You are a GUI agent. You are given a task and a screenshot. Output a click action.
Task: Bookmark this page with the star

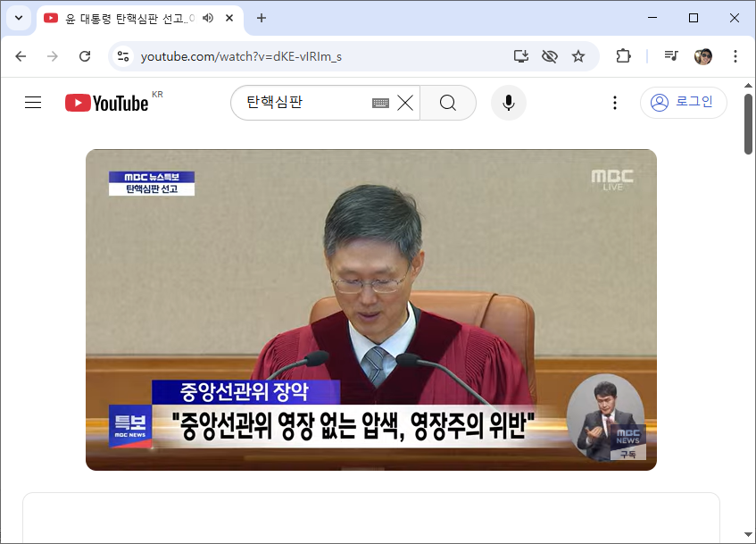[578, 56]
